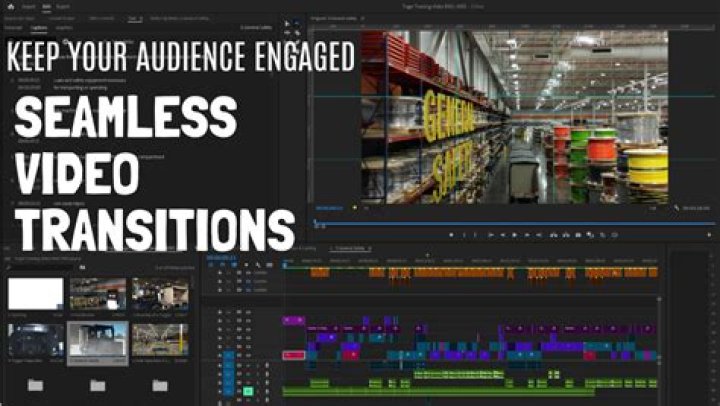The image size is (720, 406).
Task: Open the button editor plus icon
Action: [x=710, y=235]
